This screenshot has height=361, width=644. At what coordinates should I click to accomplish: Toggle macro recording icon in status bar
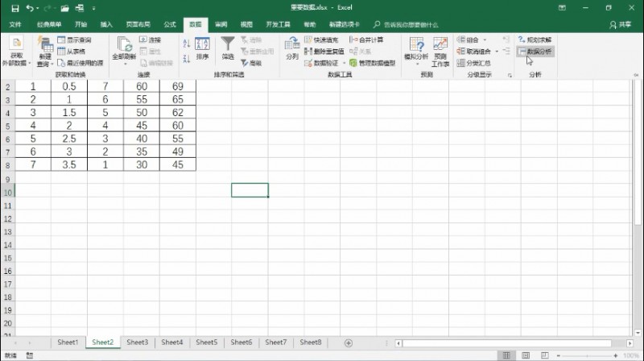coord(30,355)
